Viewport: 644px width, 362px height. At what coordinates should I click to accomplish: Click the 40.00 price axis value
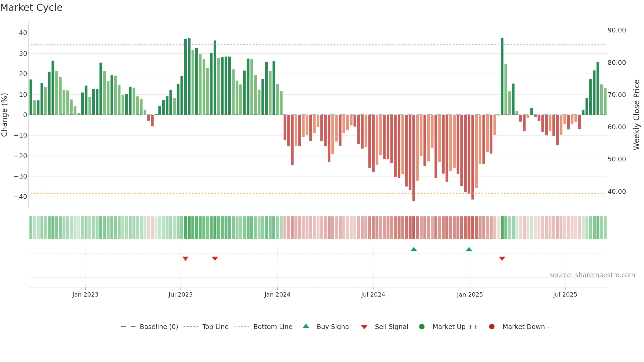tap(617, 192)
